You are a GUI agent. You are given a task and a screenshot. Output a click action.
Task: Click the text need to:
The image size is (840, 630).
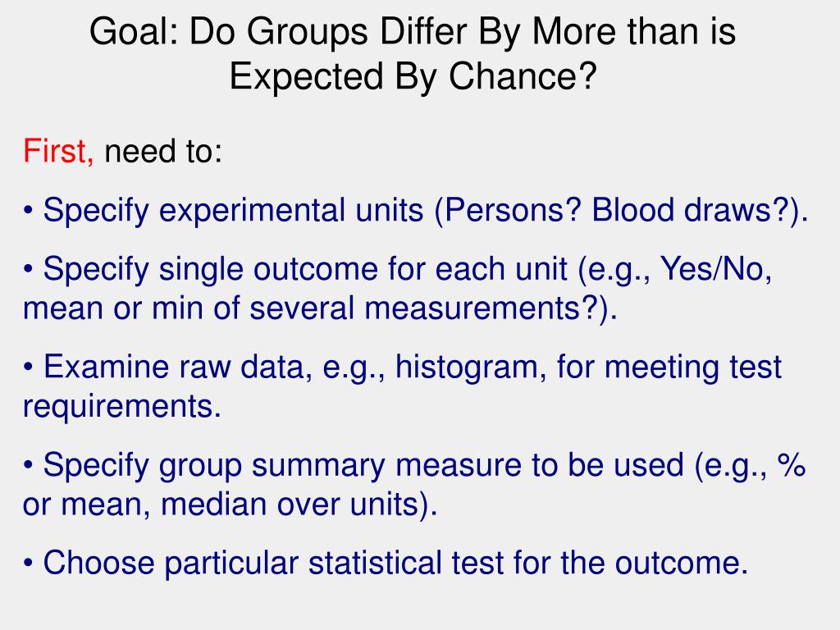point(163,151)
